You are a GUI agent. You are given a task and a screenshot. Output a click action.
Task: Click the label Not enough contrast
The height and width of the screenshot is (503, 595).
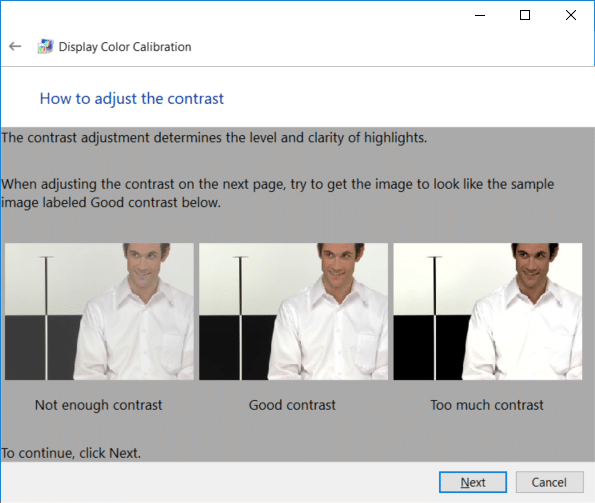point(99,405)
